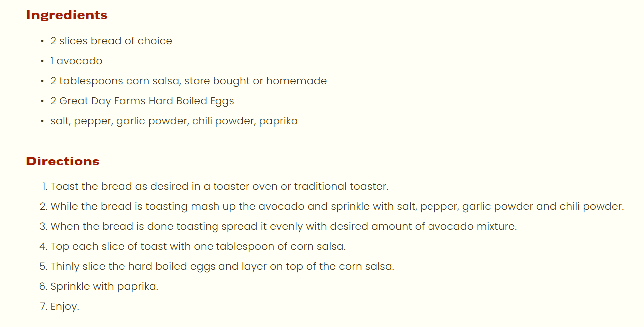Click the "Sprinkle with paprika" step
The width and height of the screenshot is (644, 327).
(104, 286)
